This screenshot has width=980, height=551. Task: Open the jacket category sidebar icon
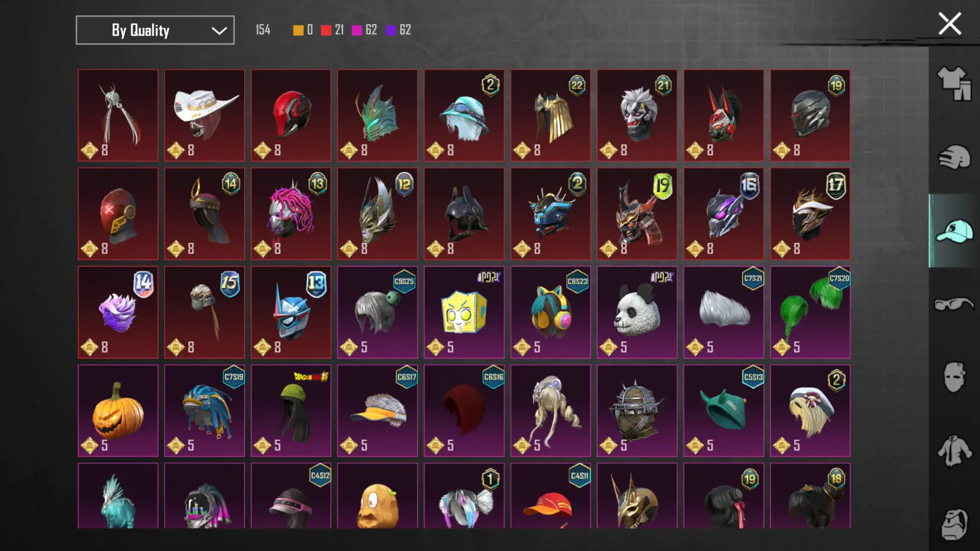pos(953,451)
